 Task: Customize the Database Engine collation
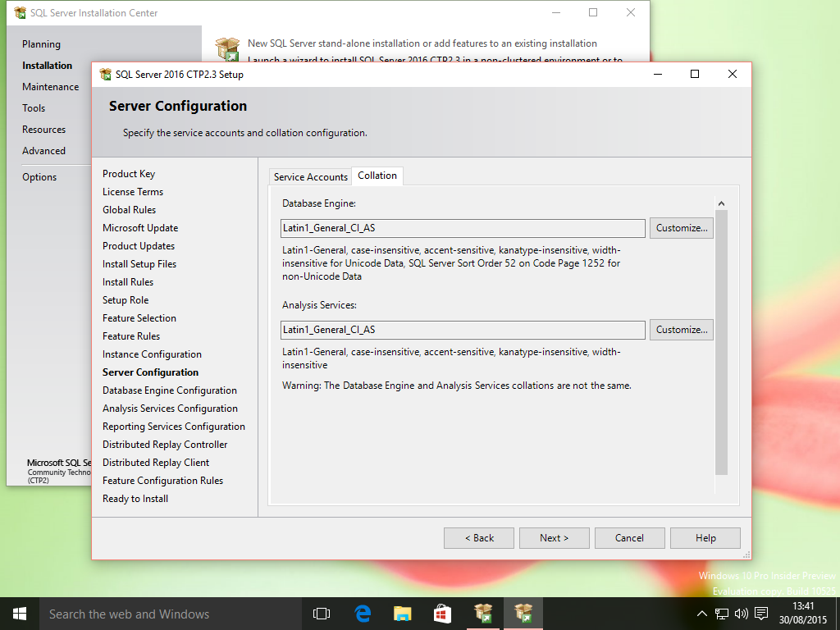tap(681, 228)
